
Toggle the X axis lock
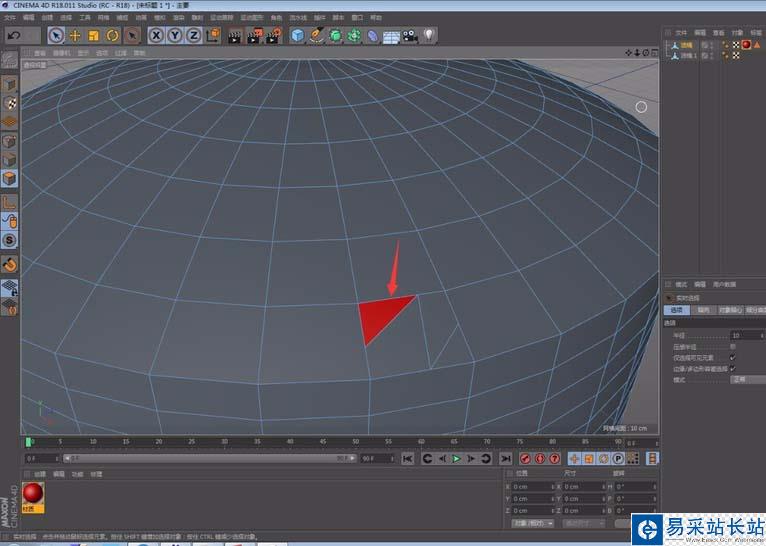157,35
